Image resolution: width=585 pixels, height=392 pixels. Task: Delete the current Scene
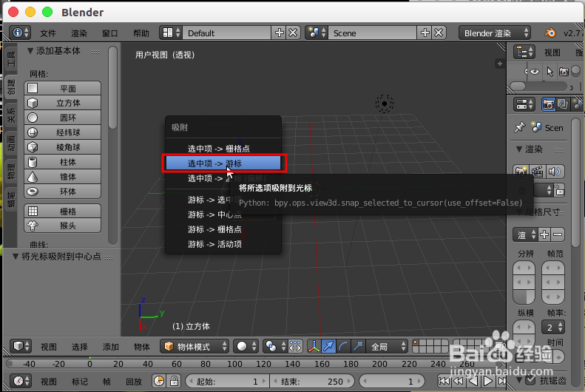pyautogui.click(x=439, y=33)
